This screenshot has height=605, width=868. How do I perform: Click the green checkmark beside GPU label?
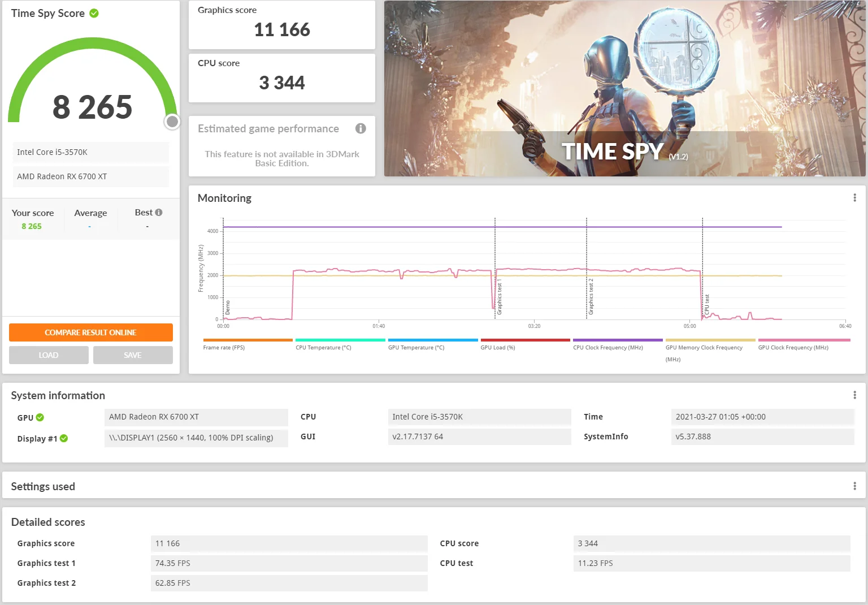[x=40, y=417]
